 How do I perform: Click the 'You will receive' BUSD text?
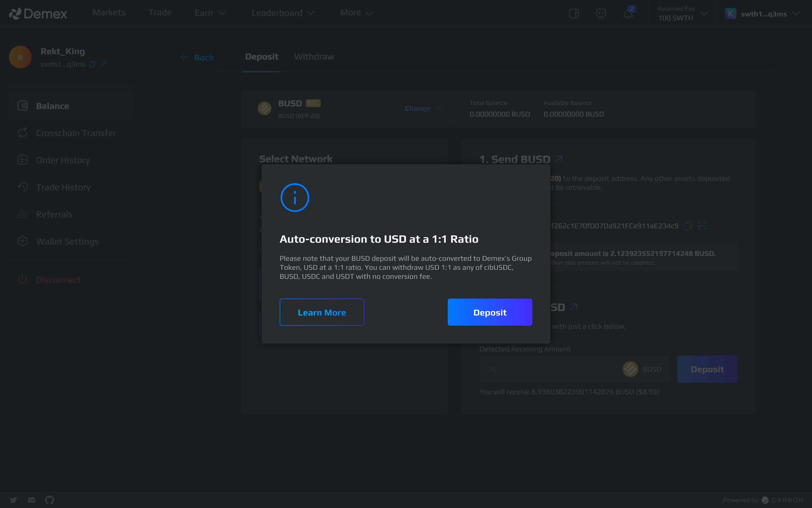[x=569, y=392]
